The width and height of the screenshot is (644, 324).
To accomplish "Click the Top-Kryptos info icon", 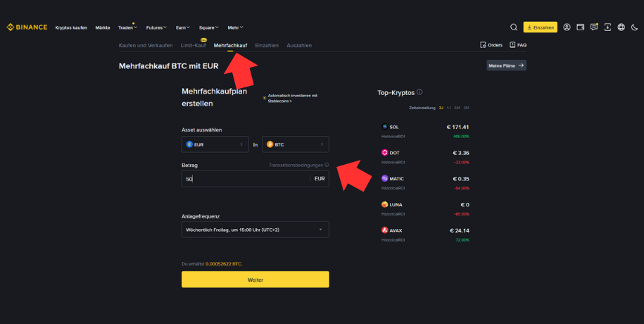I will [419, 92].
